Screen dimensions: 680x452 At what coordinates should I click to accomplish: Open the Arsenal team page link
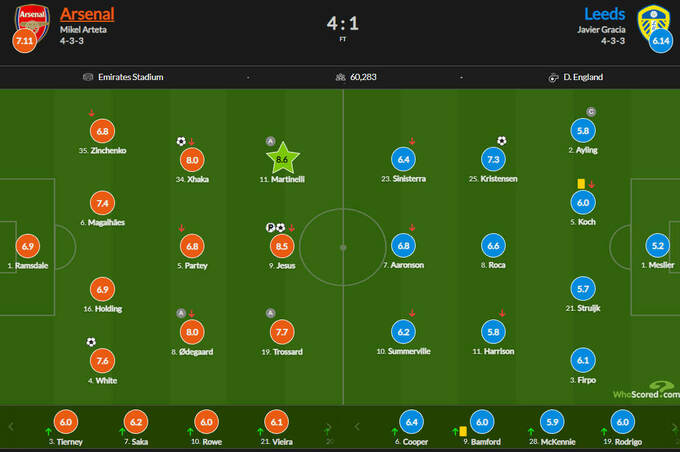click(87, 14)
